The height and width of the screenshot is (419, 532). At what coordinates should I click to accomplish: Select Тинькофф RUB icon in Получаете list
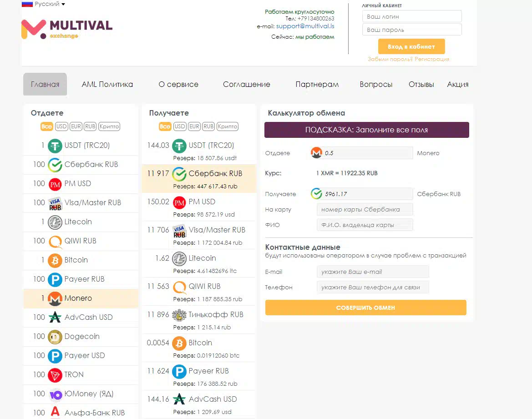tap(179, 315)
